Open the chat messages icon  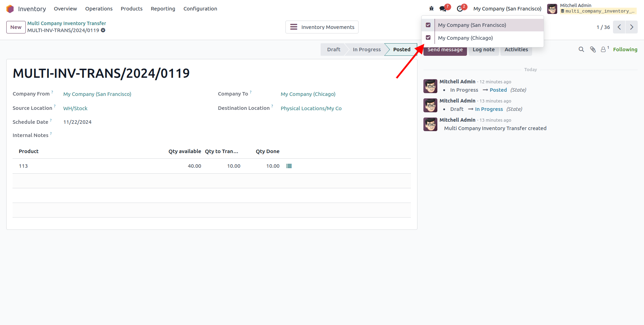(443, 9)
